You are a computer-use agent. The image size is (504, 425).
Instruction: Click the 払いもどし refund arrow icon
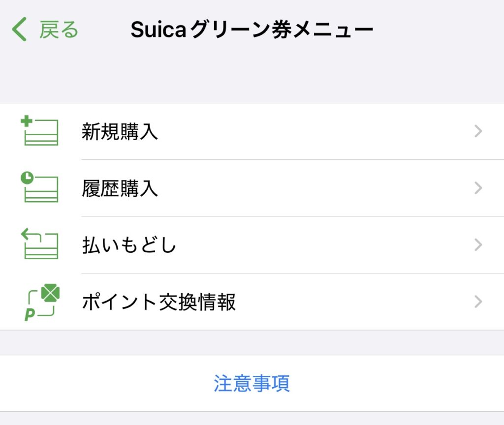[39, 243]
